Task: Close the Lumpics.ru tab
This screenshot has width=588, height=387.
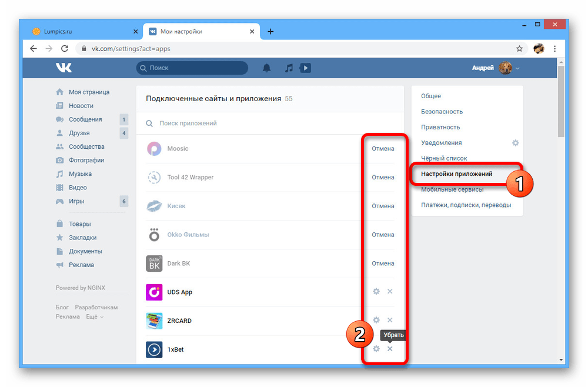Action: point(135,32)
